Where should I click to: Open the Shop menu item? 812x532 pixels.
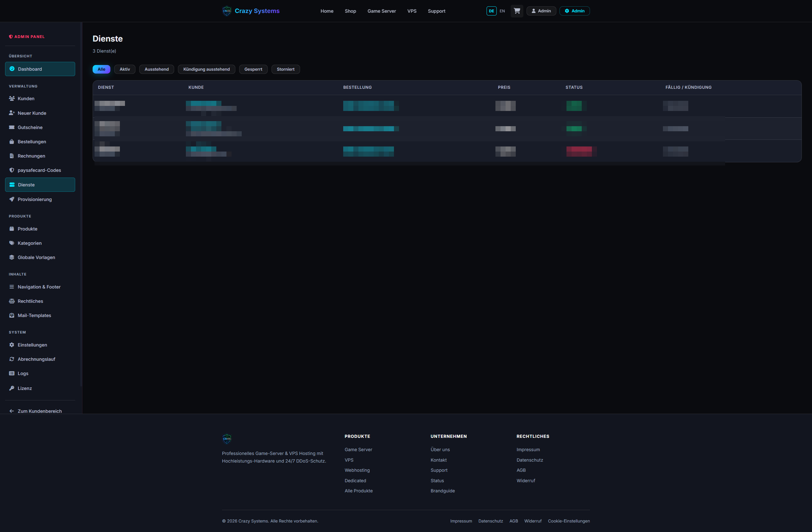[x=350, y=11]
